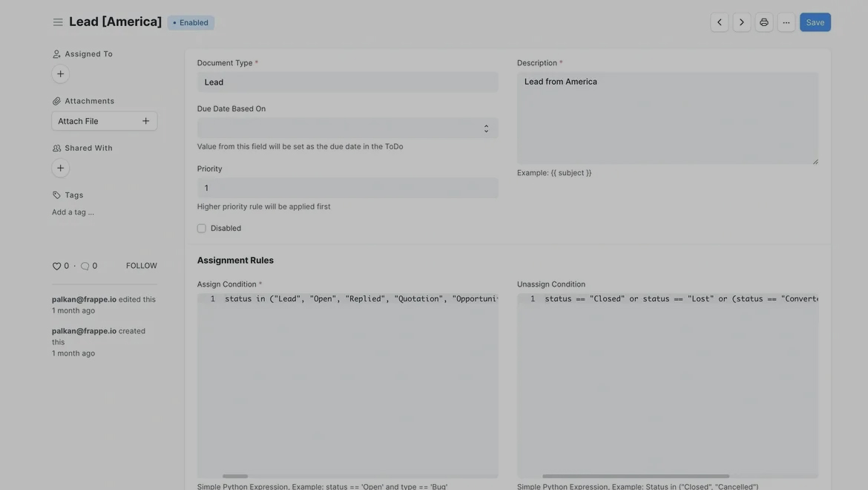868x490 pixels.
Task: Click FOLLOW to follow this document
Action: click(141, 266)
